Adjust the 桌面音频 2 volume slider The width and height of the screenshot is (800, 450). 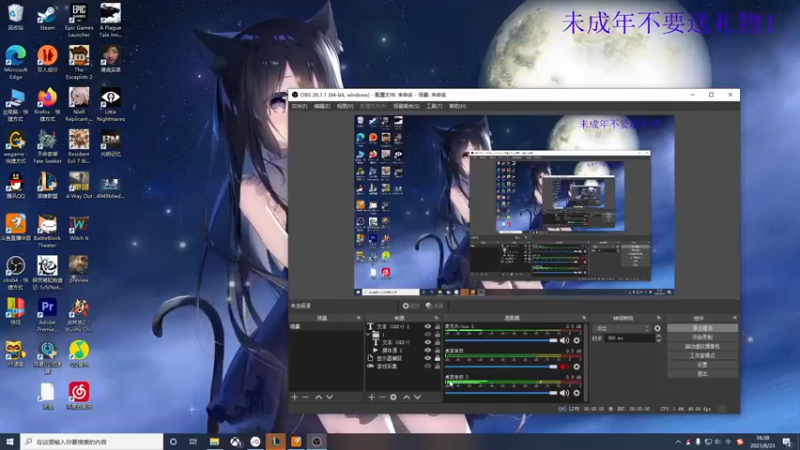tap(501, 393)
